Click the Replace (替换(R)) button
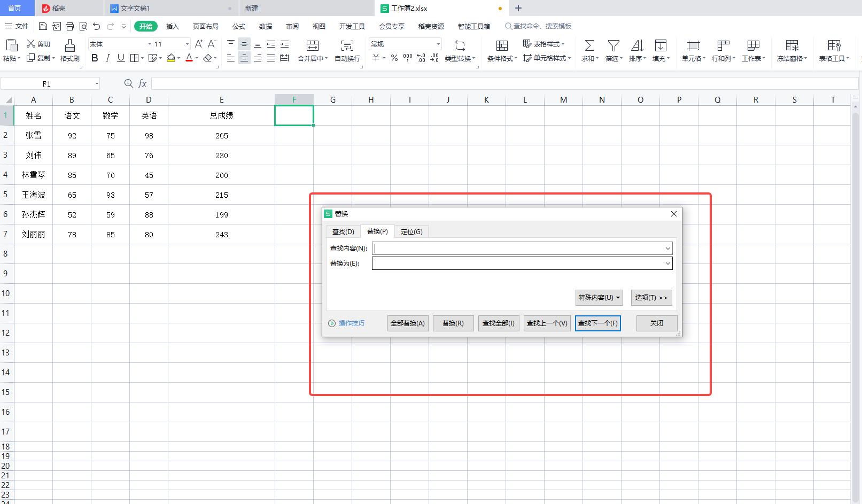Image resolution: width=862 pixels, height=504 pixels. tap(453, 323)
